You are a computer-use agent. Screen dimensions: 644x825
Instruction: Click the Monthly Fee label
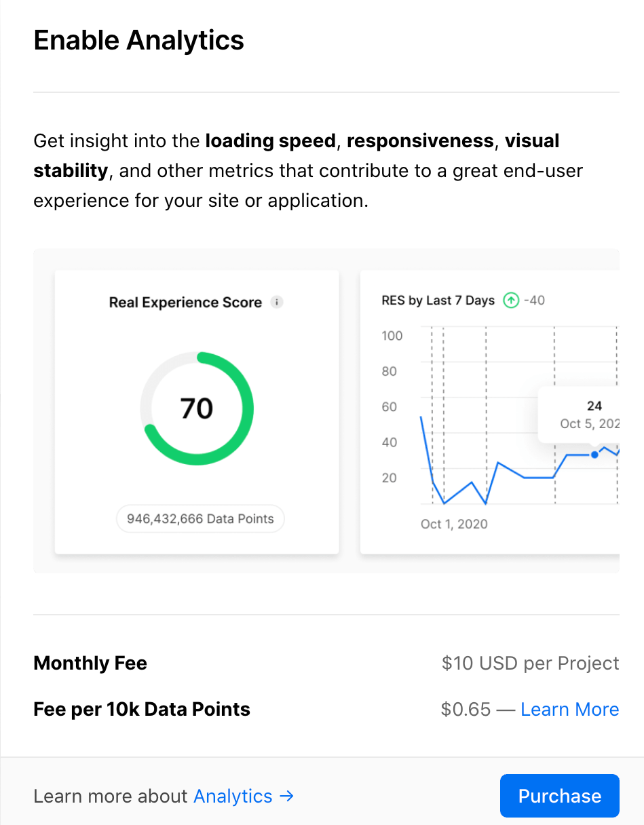click(90, 663)
